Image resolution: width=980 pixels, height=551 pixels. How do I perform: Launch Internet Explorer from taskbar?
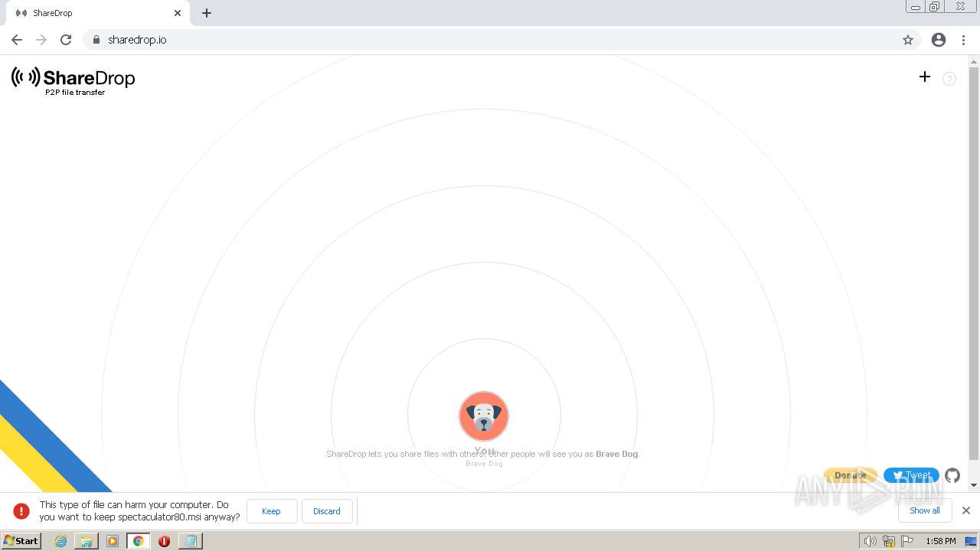[60, 541]
